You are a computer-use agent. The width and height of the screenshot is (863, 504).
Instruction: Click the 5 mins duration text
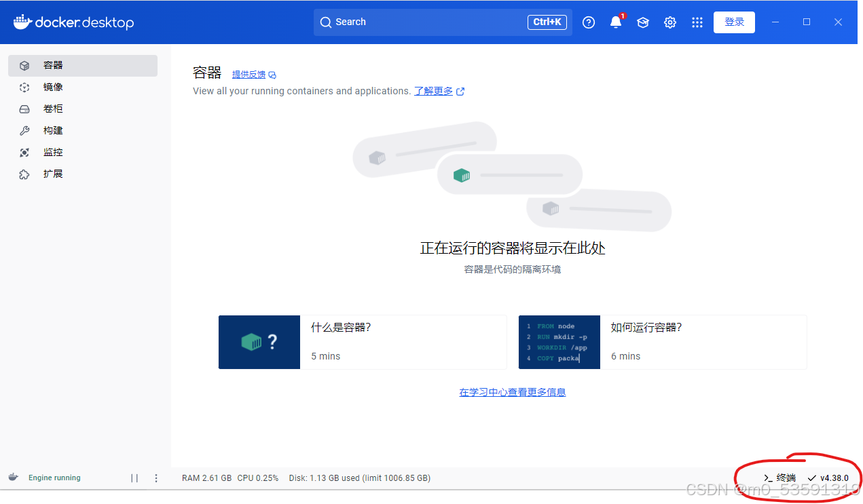(x=326, y=356)
